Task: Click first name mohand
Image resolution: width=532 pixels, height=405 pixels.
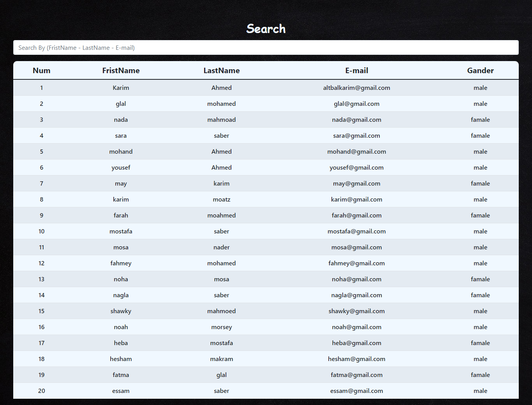Action: point(121,151)
